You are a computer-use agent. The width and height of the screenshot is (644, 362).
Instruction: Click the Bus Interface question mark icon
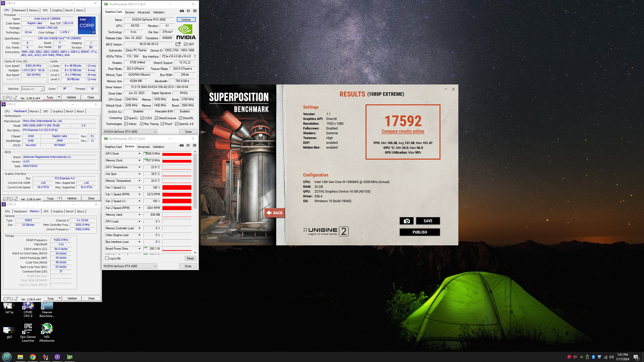pyautogui.click(x=194, y=56)
